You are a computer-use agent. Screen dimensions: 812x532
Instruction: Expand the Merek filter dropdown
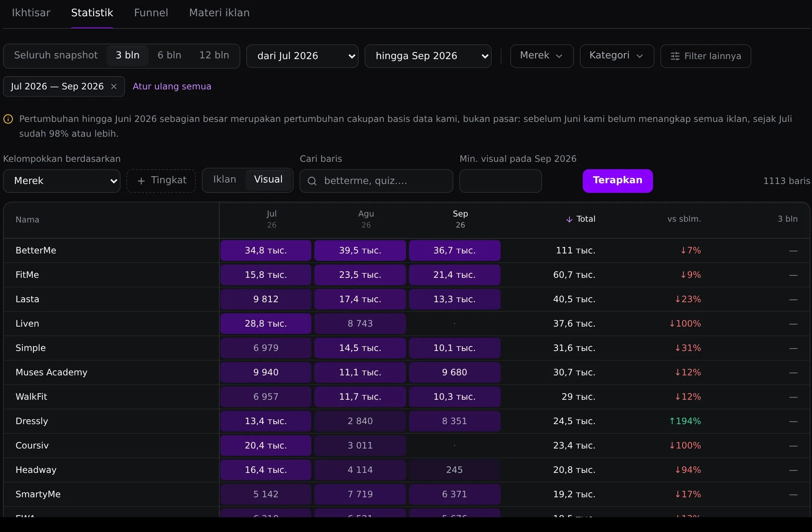(542, 56)
